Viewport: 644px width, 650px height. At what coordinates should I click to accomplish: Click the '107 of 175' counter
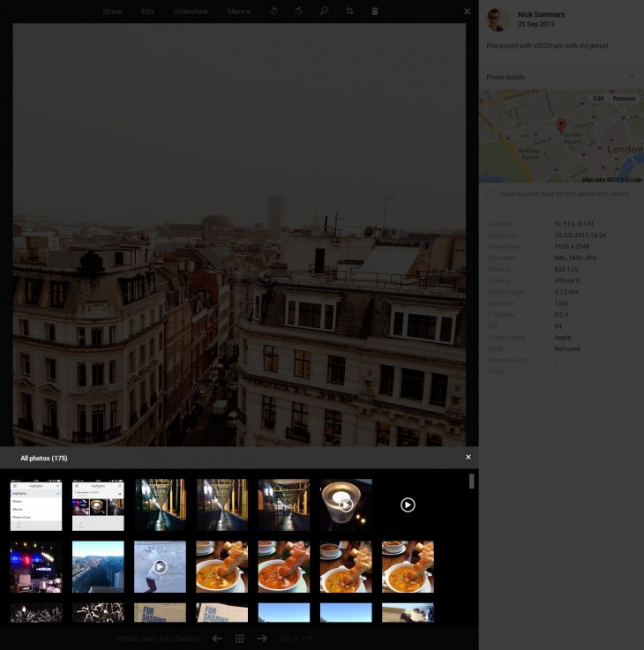click(296, 639)
